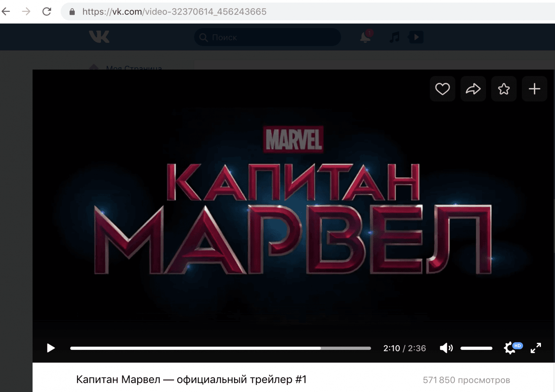Viewport: 555px width, 392px height.
Task: Click the browser back arrow
Action: click(6, 11)
